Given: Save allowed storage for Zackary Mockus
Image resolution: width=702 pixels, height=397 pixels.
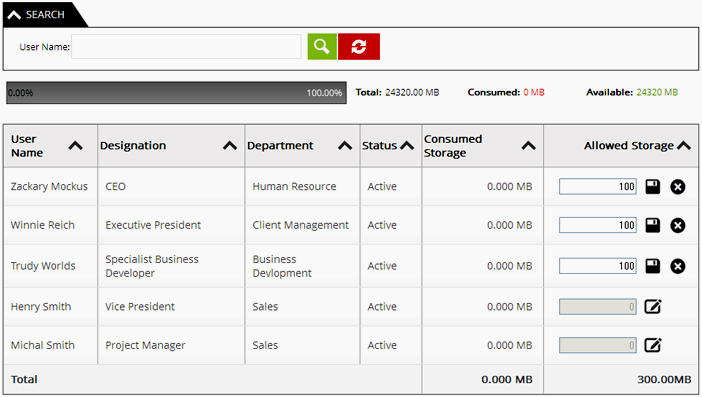Looking at the screenshot, I should coord(653,186).
